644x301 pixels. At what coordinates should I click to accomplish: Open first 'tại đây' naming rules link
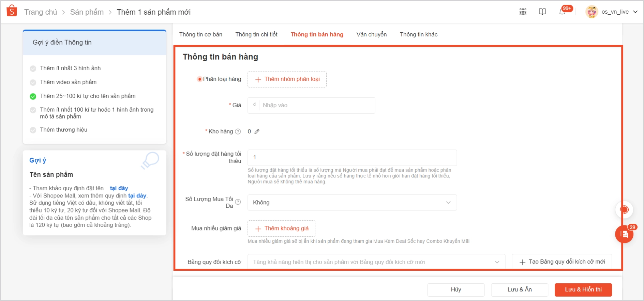coord(119,188)
